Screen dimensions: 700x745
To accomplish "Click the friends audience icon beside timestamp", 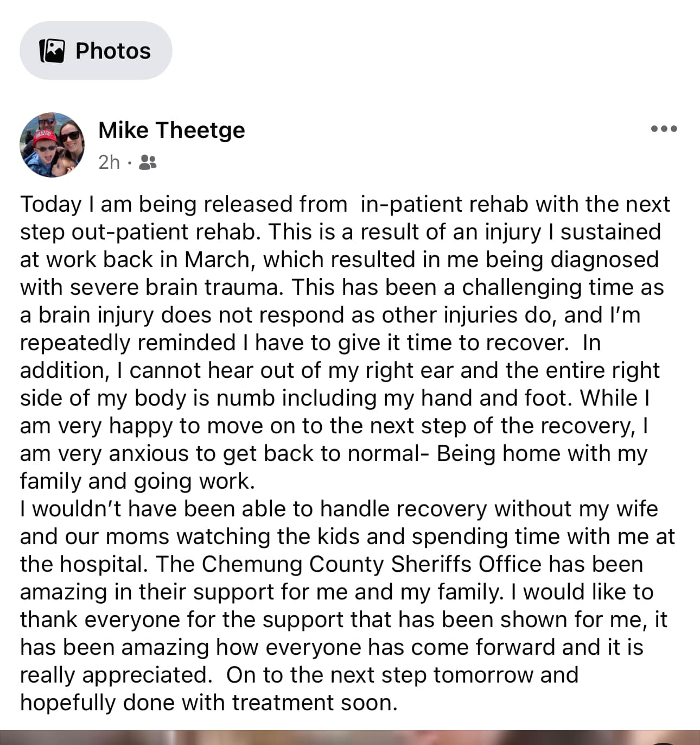I will [148, 162].
